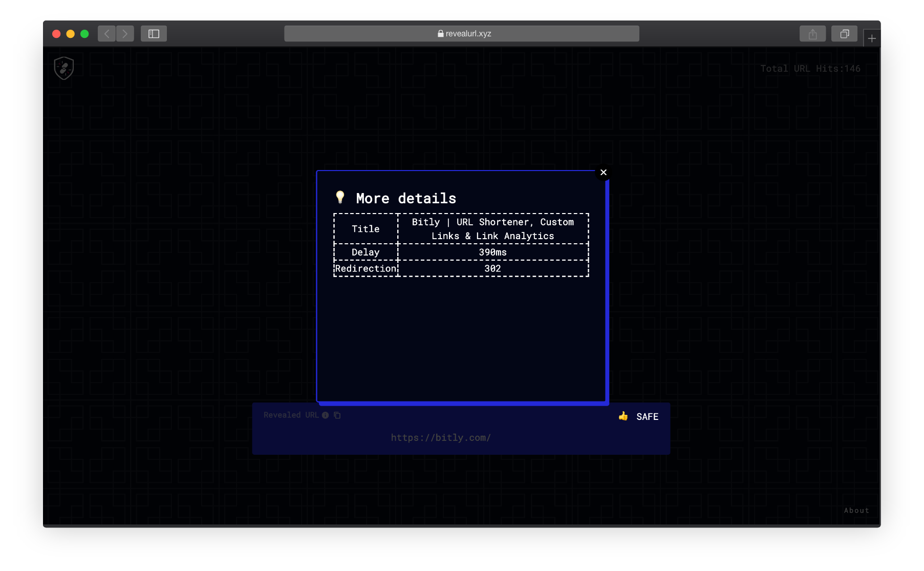
Task: Click the More details heading
Action: point(406,198)
